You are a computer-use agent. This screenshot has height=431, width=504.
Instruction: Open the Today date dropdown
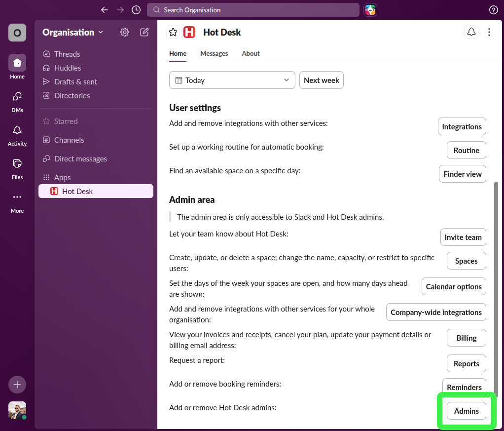(x=232, y=79)
